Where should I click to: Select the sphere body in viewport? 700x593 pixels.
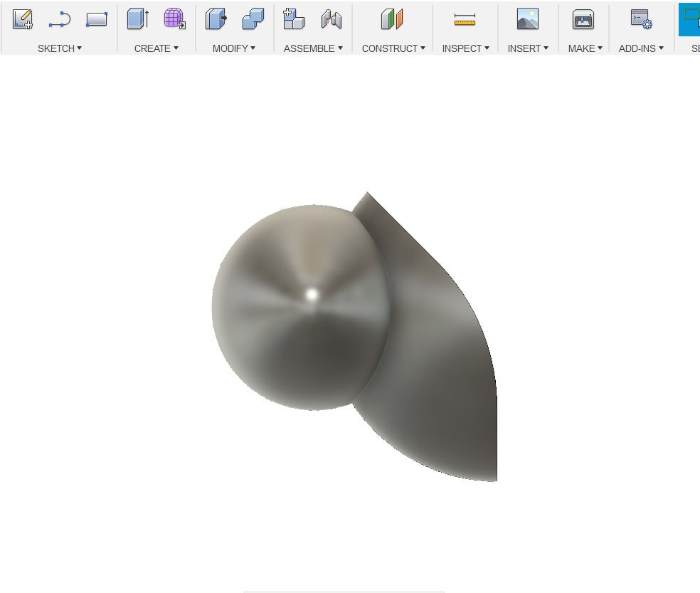[299, 320]
